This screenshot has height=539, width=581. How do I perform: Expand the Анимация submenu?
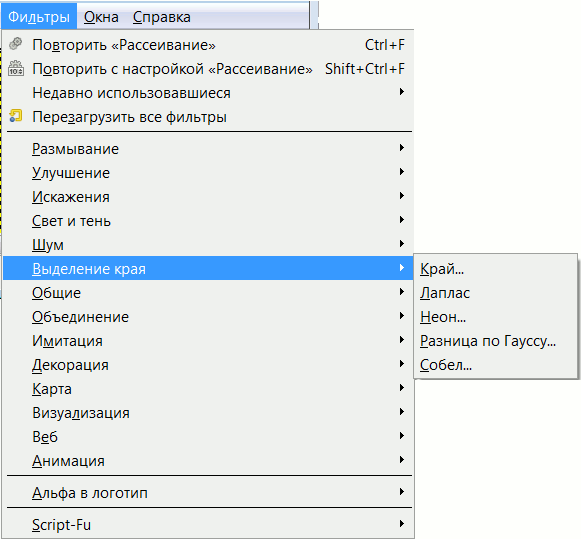pyautogui.click(x=208, y=461)
